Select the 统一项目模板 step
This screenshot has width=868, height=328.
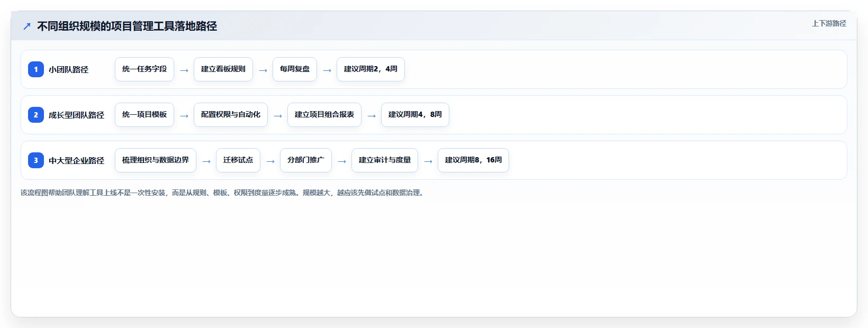pyautogui.click(x=144, y=115)
